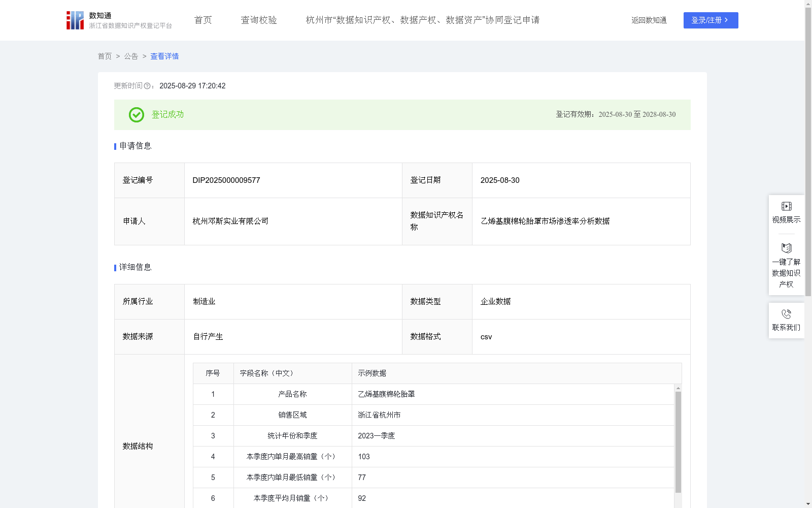Image resolution: width=812 pixels, height=508 pixels.
Task: Click the 登录/注册 button
Action: pyautogui.click(x=710, y=20)
